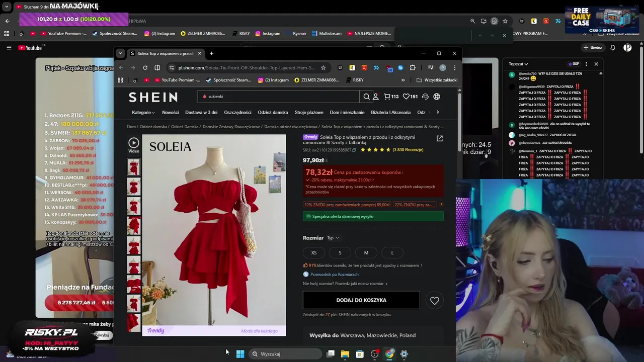The width and height of the screenshot is (644, 362).
Task: Select size L
Action: [x=392, y=253]
